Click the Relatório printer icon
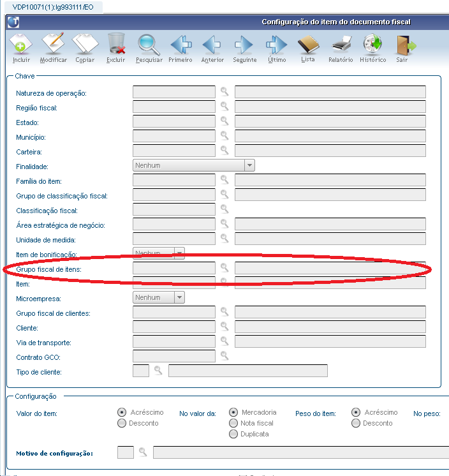Screen dimensions: 449x476 [x=341, y=44]
